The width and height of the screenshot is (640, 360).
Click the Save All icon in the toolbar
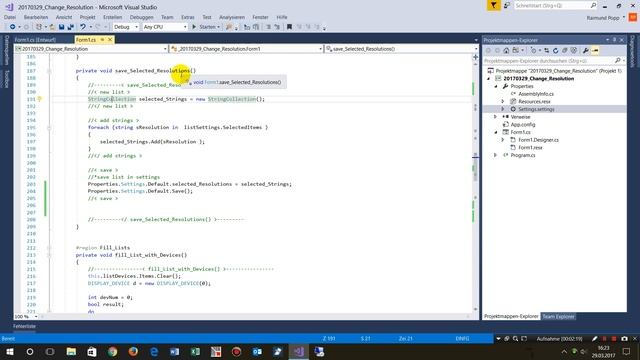[x=71, y=27]
